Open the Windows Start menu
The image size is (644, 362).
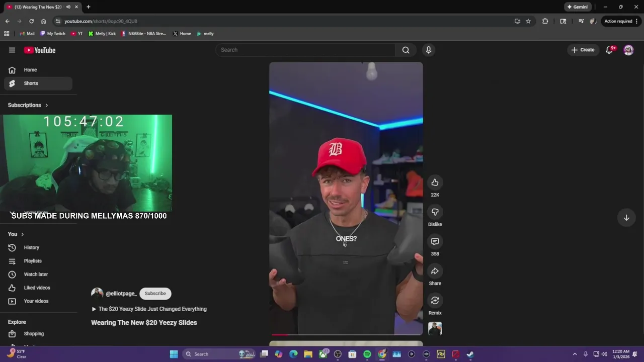(174, 354)
